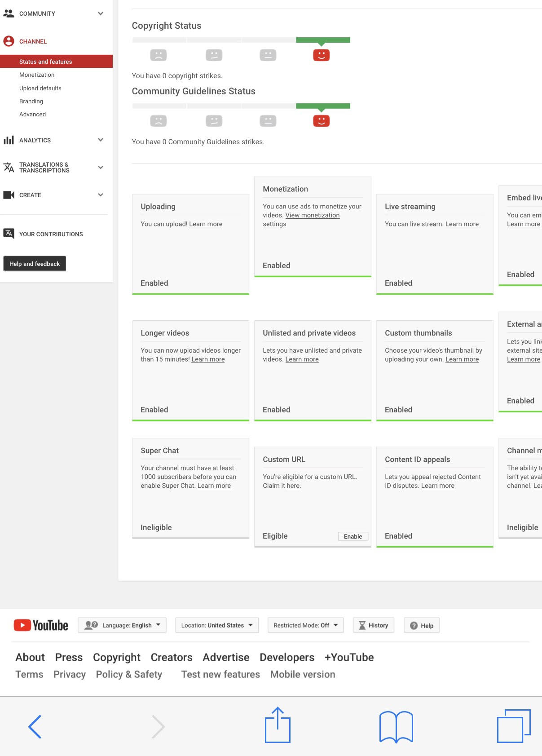Click the Channel section header
The image size is (542, 756).
coord(33,41)
